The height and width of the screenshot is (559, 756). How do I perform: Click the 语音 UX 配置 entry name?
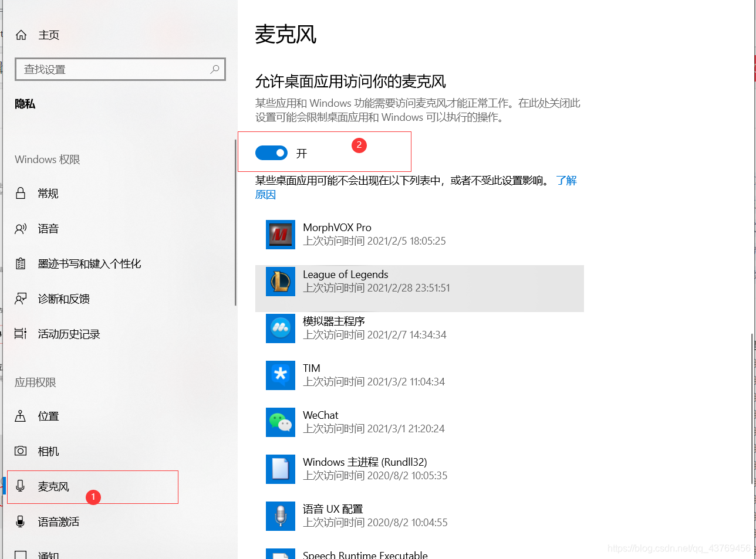(x=333, y=509)
